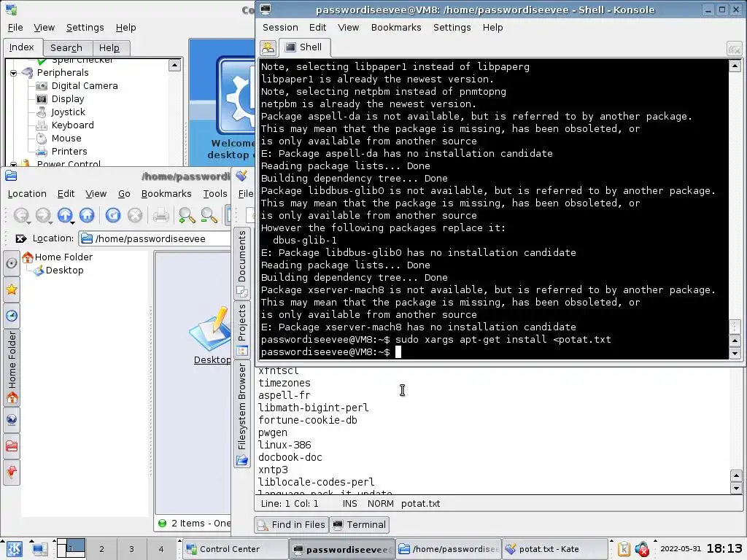
Task: Open the Forward button history dropdown arrow
Action: click(50, 223)
